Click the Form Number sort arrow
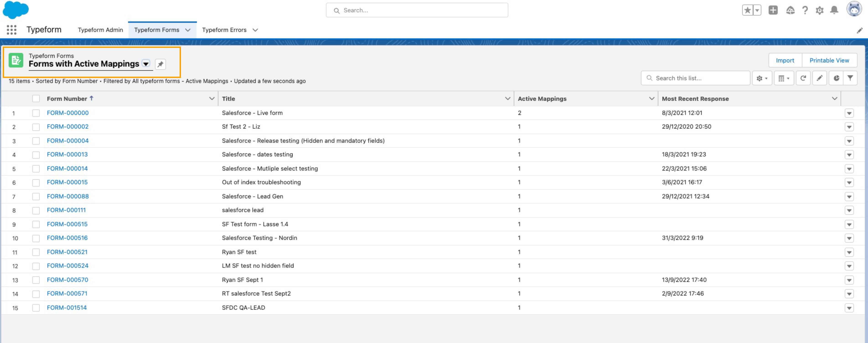The image size is (868, 343). 91,98
